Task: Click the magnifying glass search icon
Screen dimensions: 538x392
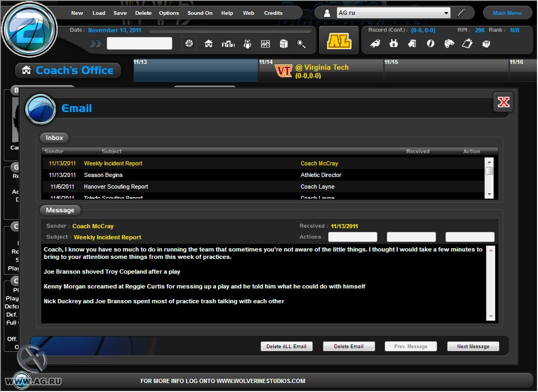Action: point(301,44)
